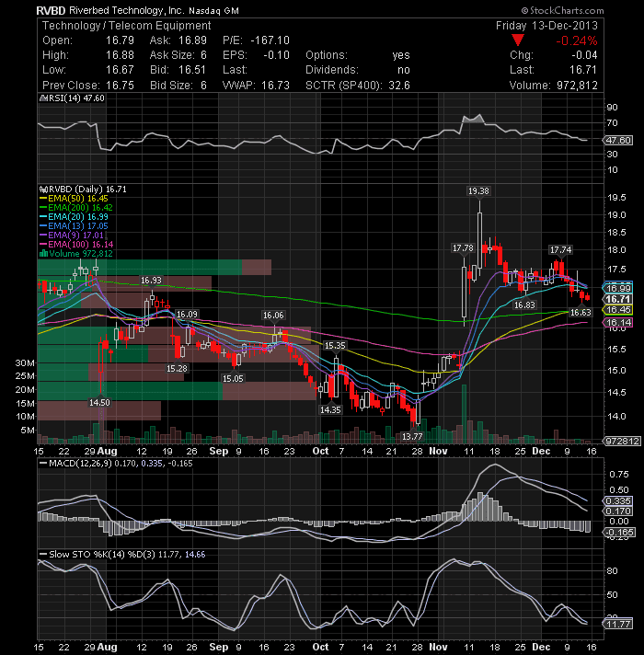Click the Prev Close value 16.75

tap(120, 86)
